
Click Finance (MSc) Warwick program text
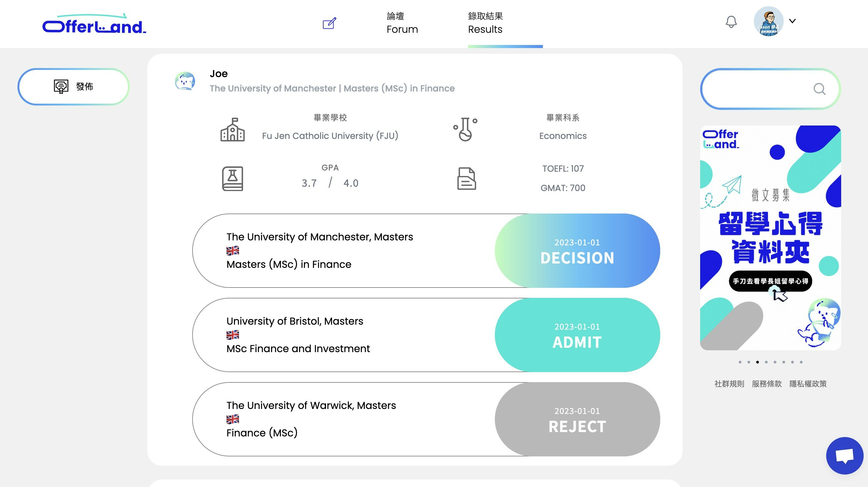tap(262, 433)
